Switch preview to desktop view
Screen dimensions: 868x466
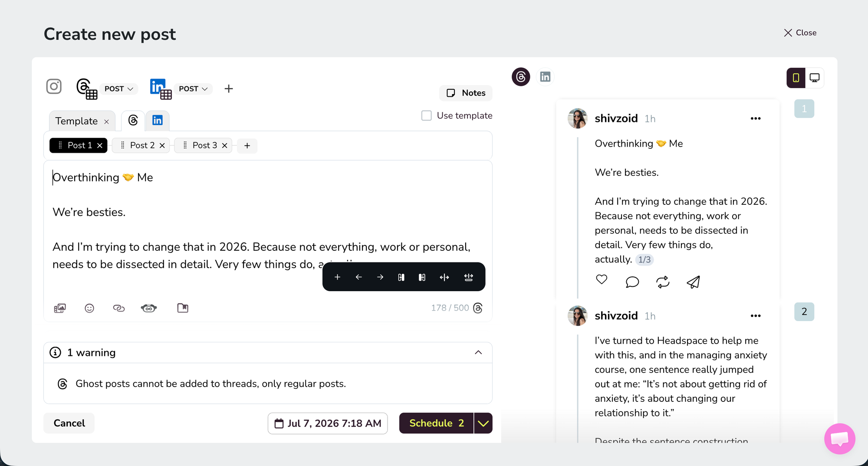(x=815, y=78)
